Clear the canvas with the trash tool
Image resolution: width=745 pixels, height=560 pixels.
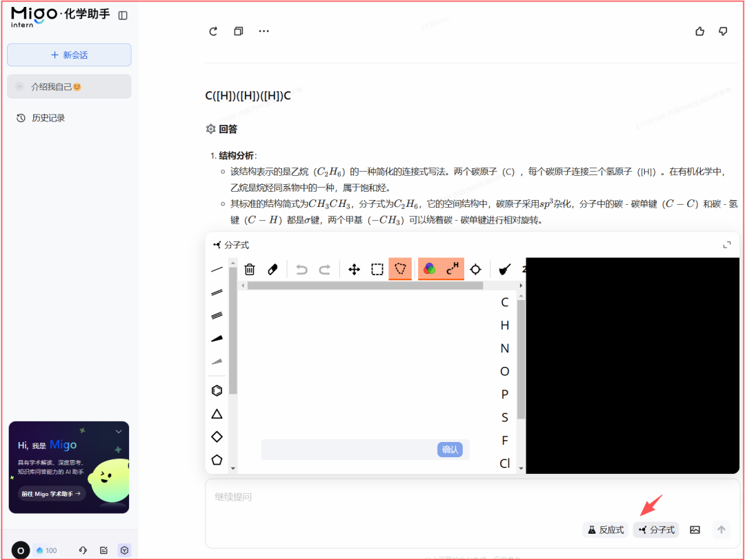[x=249, y=269]
